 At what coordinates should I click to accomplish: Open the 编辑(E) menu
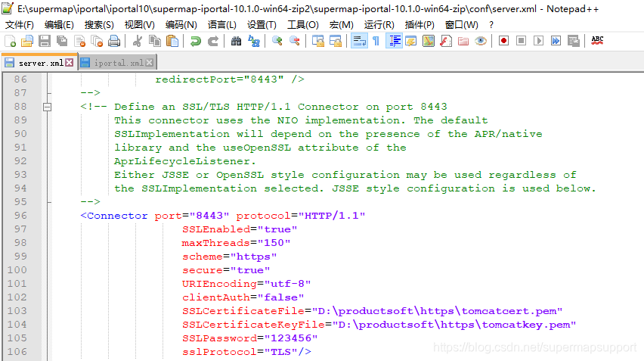pos(59,25)
